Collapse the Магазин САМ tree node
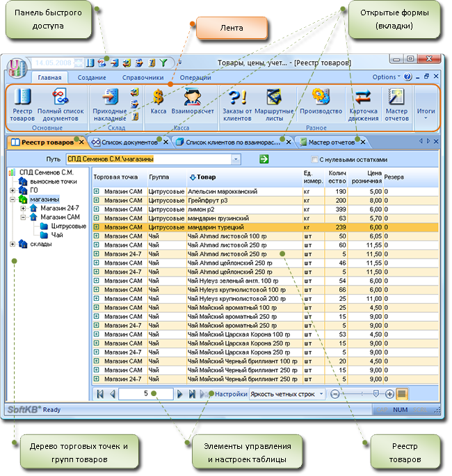The width and height of the screenshot is (452, 476). coord(23,217)
